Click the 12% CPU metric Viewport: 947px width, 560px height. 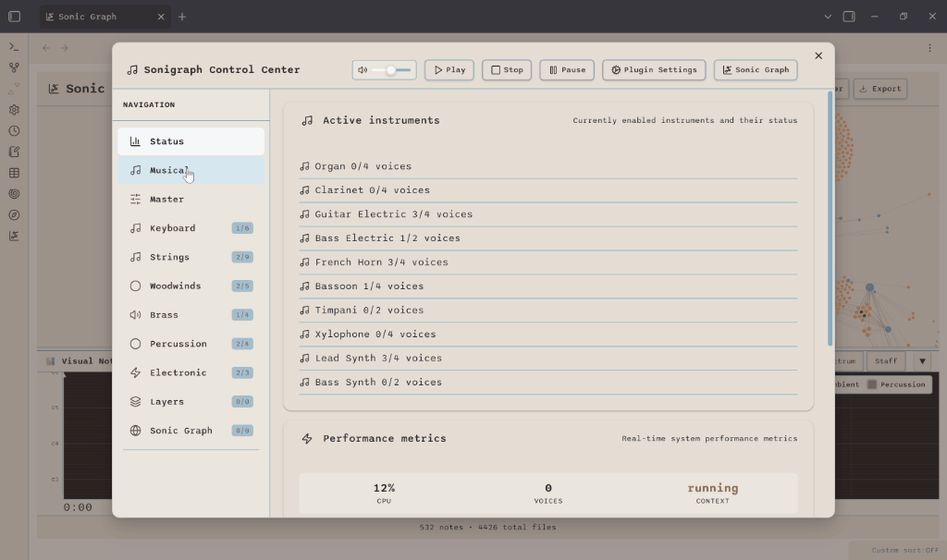[x=384, y=493]
